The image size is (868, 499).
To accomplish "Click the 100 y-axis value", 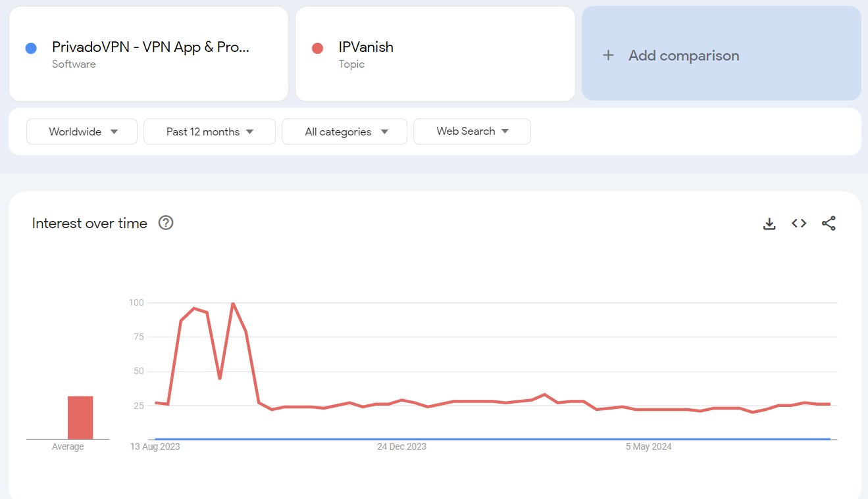I will click(136, 302).
